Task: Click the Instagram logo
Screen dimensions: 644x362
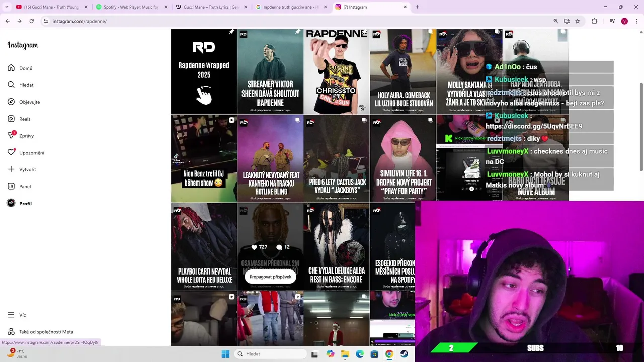Action: (23, 45)
